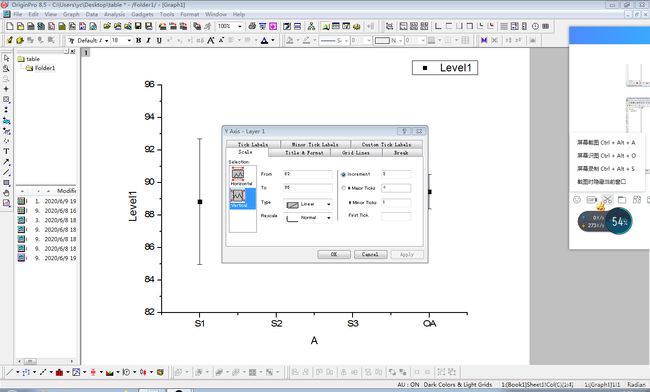Screen dimensions: 650x392
Task: Open the font size 18 dropdown
Action: pyautogui.click(x=129, y=40)
